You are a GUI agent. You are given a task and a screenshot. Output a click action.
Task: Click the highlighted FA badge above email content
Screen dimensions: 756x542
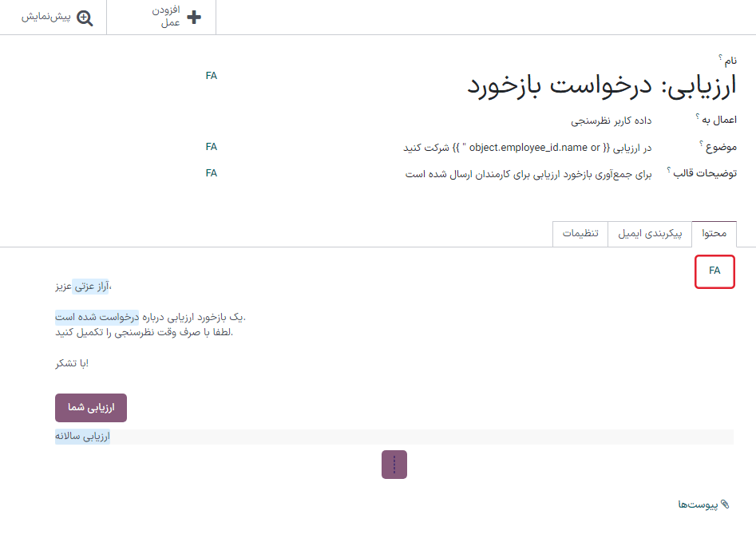coord(714,271)
